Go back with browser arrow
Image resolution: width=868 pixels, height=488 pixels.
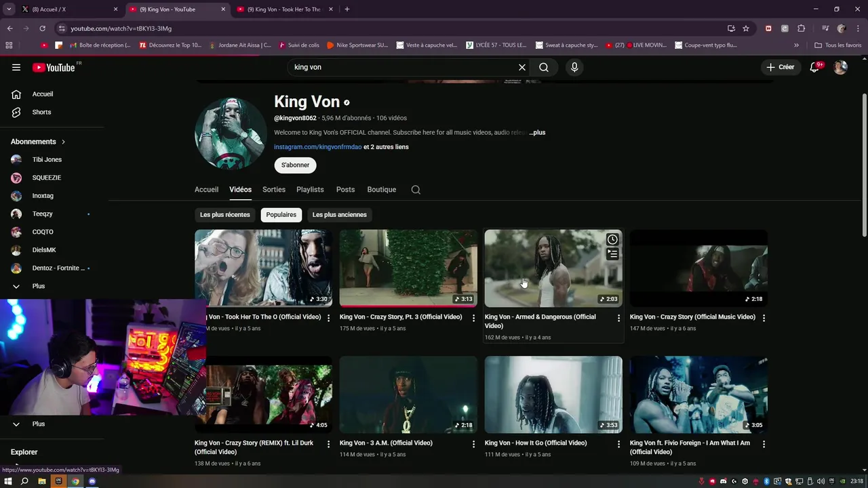click(9, 28)
